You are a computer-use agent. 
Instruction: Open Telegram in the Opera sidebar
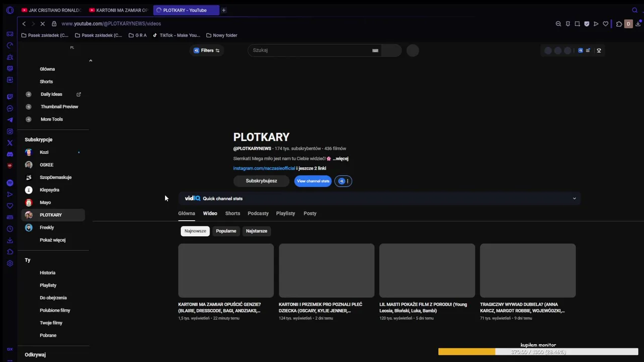tap(10, 120)
